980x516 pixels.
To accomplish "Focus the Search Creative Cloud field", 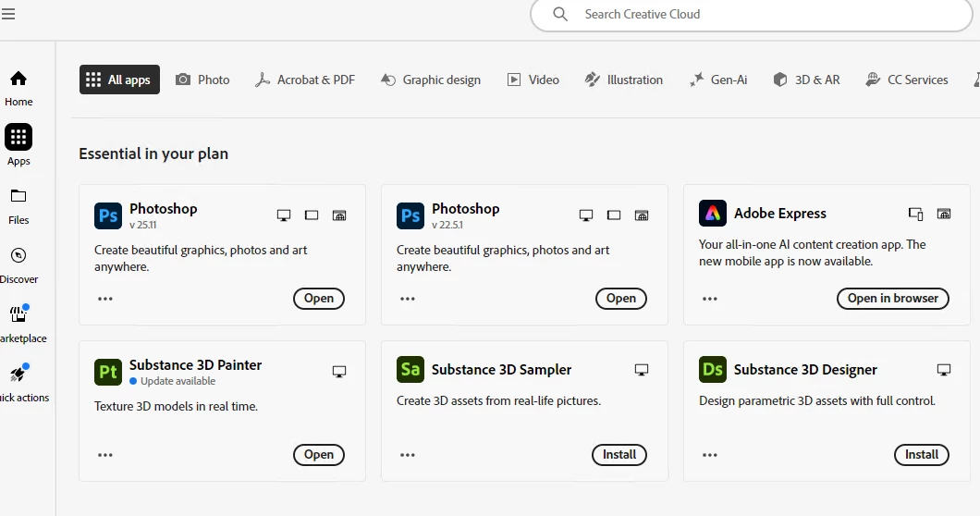I will (752, 14).
